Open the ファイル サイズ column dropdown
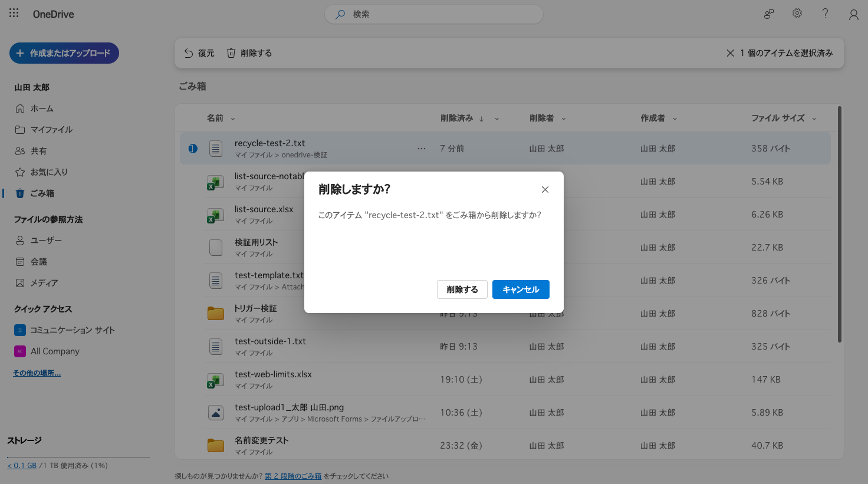This screenshot has width=868, height=484. click(814, 118)
